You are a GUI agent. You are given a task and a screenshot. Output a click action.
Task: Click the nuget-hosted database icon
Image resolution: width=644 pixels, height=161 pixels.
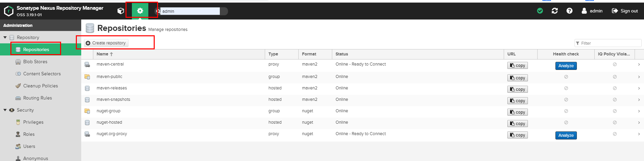click(x=87, y=123)
